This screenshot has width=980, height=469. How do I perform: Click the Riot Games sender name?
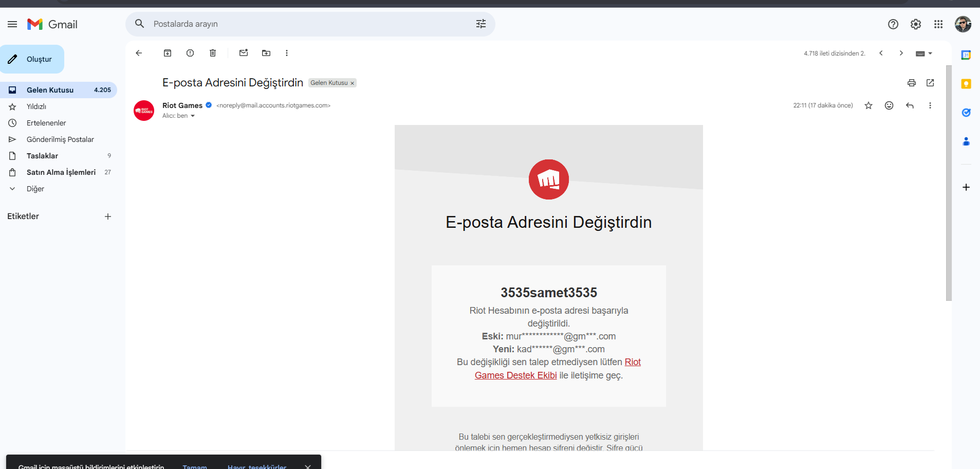[x=182, y=105]
